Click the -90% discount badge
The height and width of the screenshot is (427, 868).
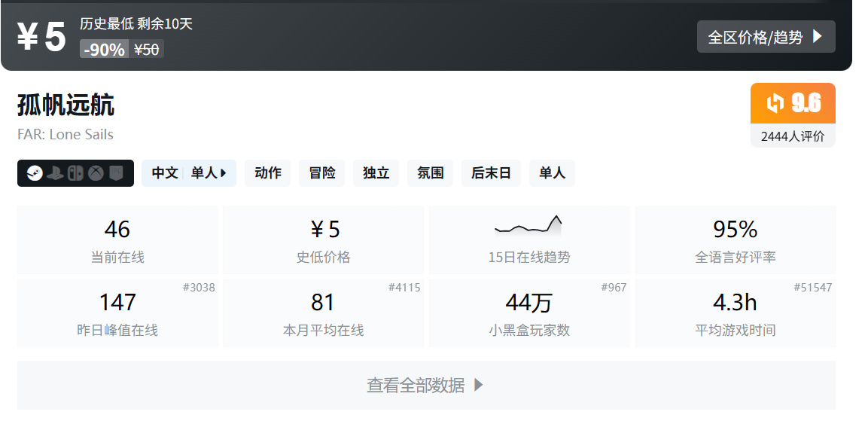(104, 49)
